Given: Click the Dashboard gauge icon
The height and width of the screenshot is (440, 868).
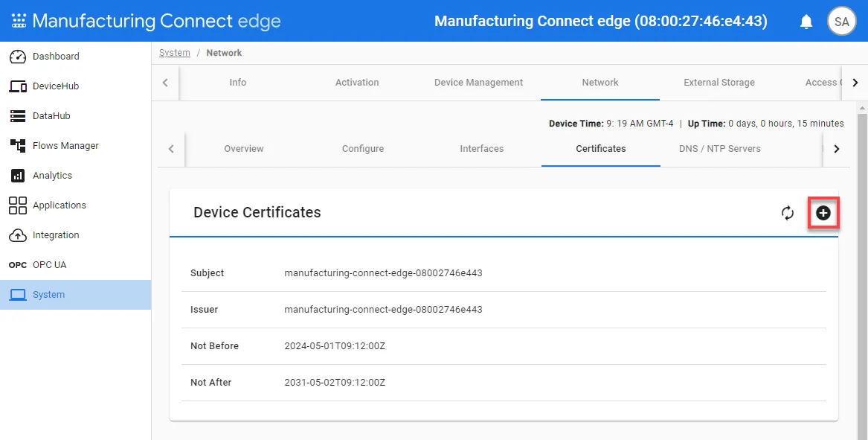Looking at the screenshot, I should pyautogui.click(x=18, y=57).
